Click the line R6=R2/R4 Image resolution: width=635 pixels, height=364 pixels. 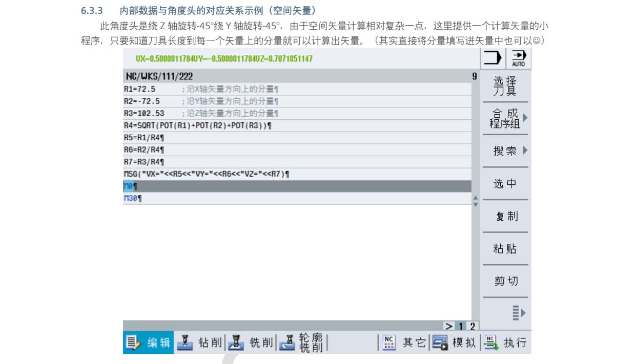297,150
